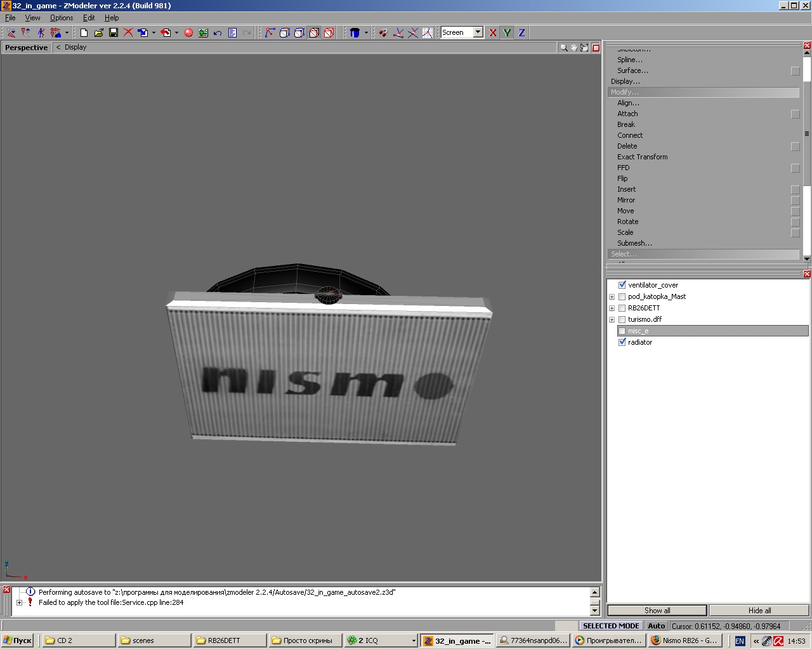The image size is (812, 650).
Task: Toggle the Z axis button
Action: (522, 32)
